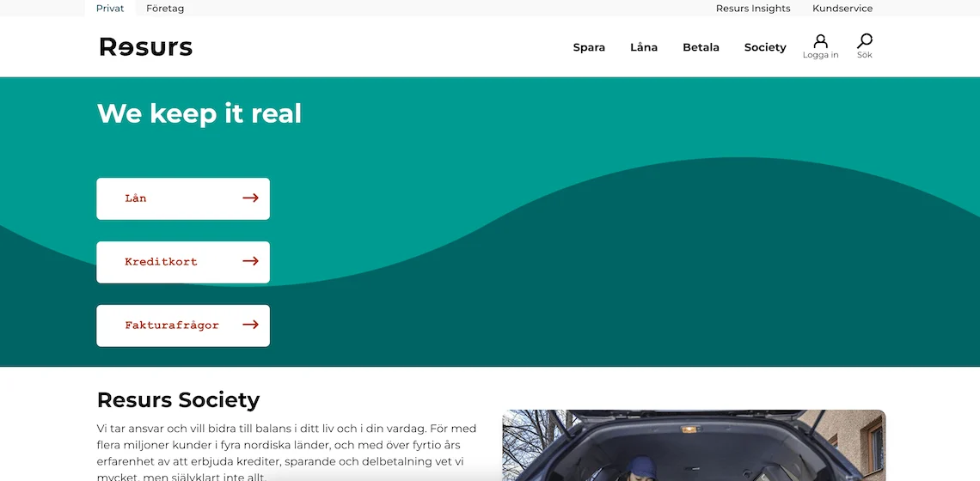Click the car trunk photo

[694, 446]
